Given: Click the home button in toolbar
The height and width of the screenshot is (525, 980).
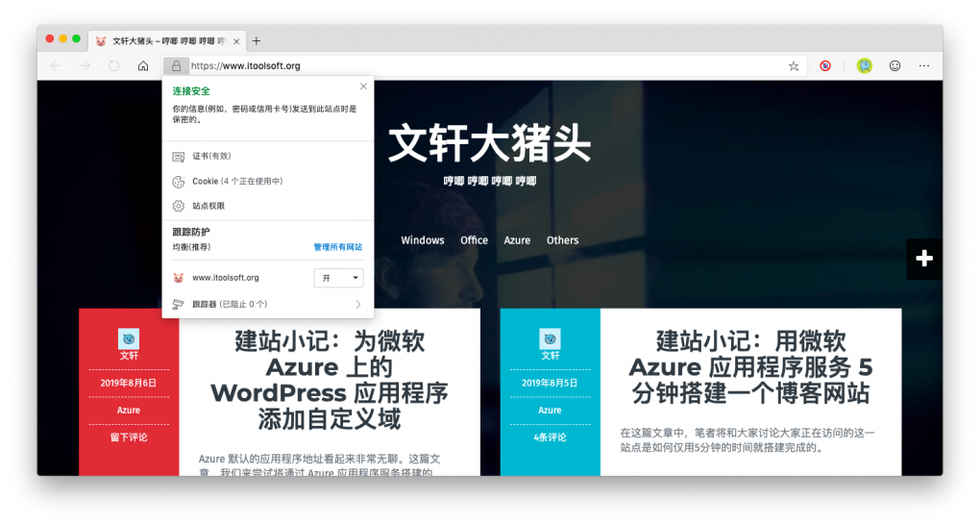Looking at the screenshot, I should click(143, 66).
